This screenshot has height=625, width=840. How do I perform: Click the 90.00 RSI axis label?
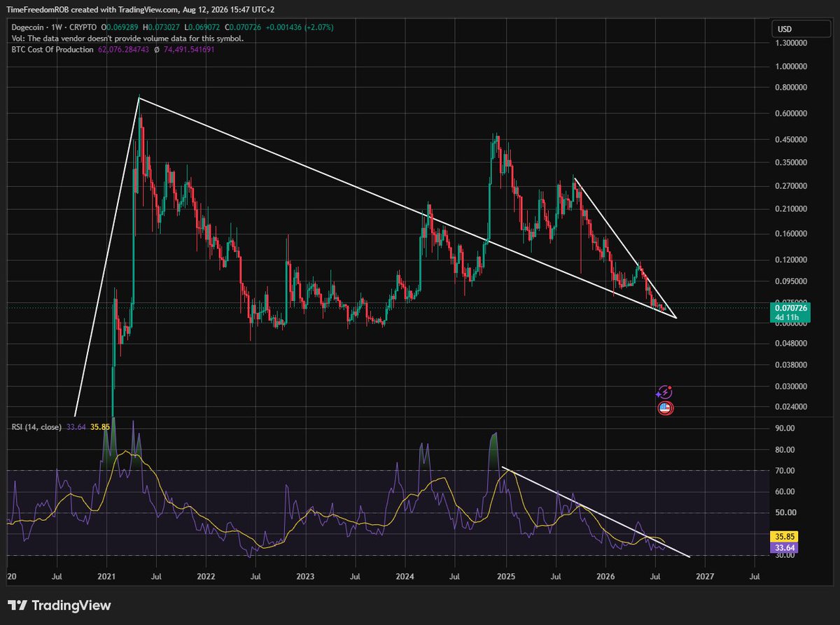(x=783, y=428)
